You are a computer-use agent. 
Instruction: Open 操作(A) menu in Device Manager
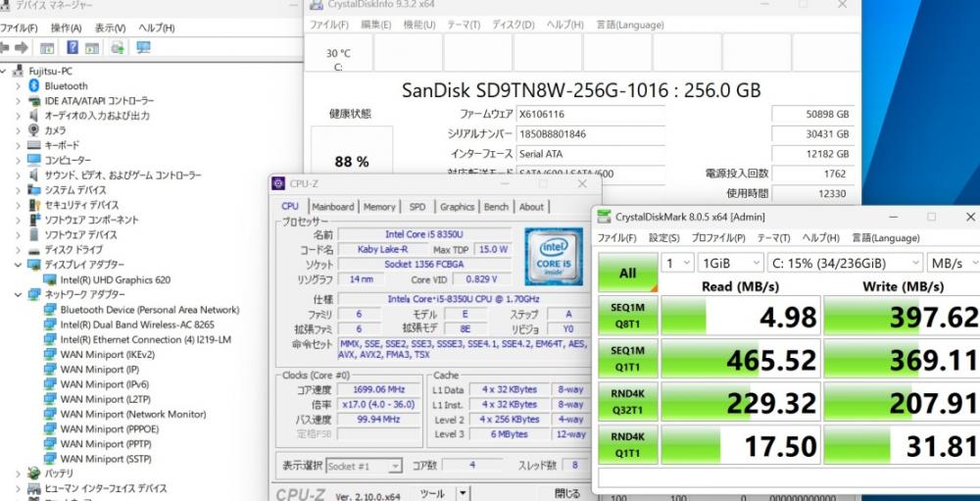66,28
